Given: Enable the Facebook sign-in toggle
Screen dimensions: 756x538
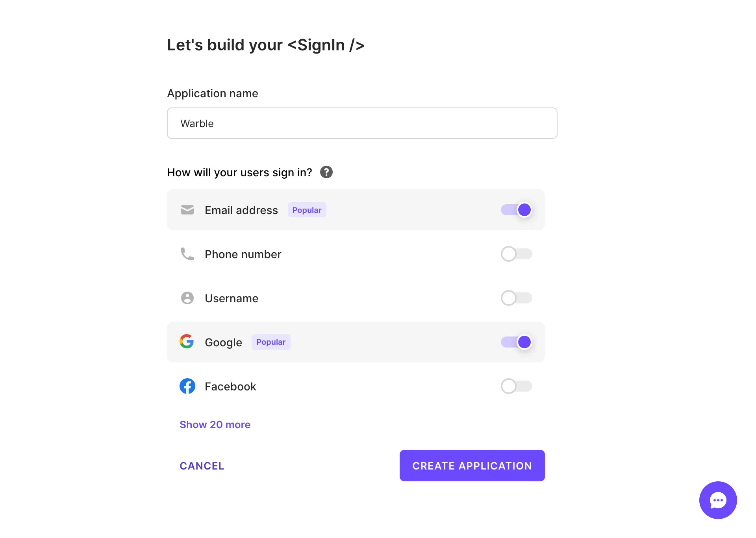Looking at the screenshot, I should [x=517, y=386].
